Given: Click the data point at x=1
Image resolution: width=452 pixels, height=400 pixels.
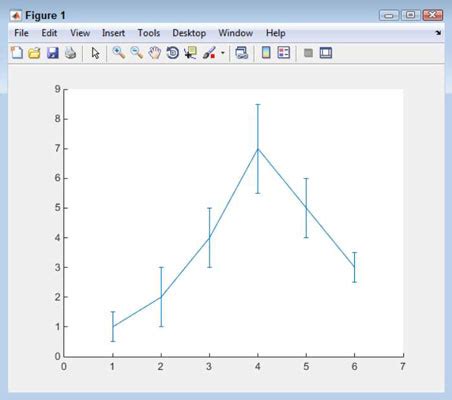Looking at the screenshot, I should 113,327.
